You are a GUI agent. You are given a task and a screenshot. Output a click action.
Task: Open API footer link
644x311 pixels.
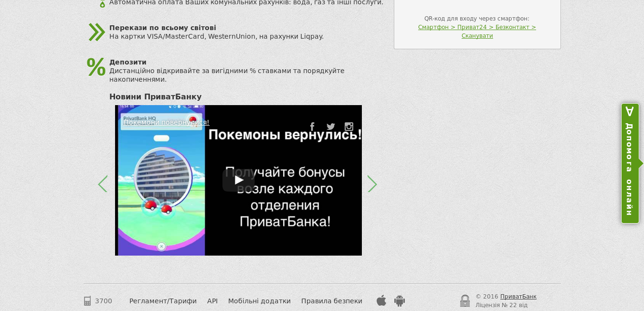tap(212, 301)
